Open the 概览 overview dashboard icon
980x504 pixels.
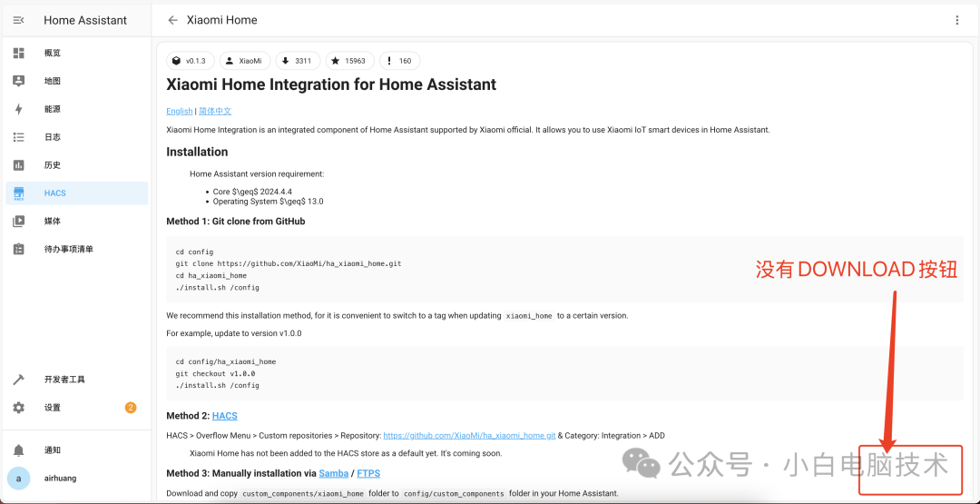coord(19,54)
